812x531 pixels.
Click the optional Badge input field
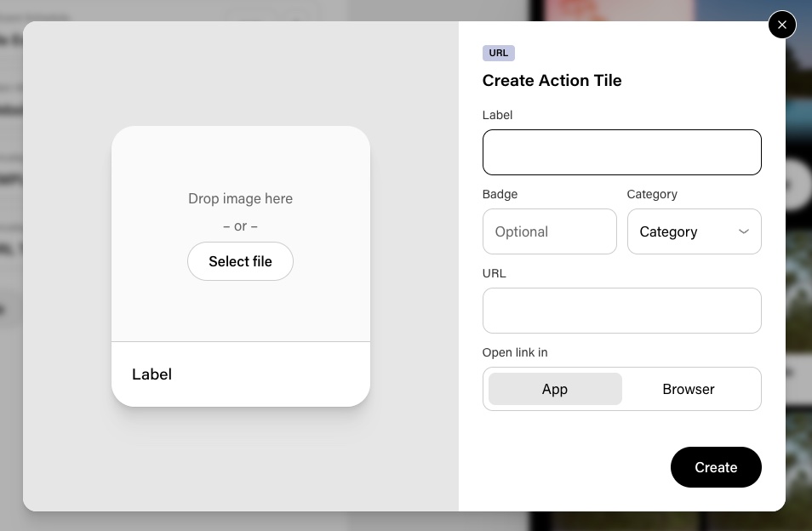pyautogui.click(x=549, y=231)
